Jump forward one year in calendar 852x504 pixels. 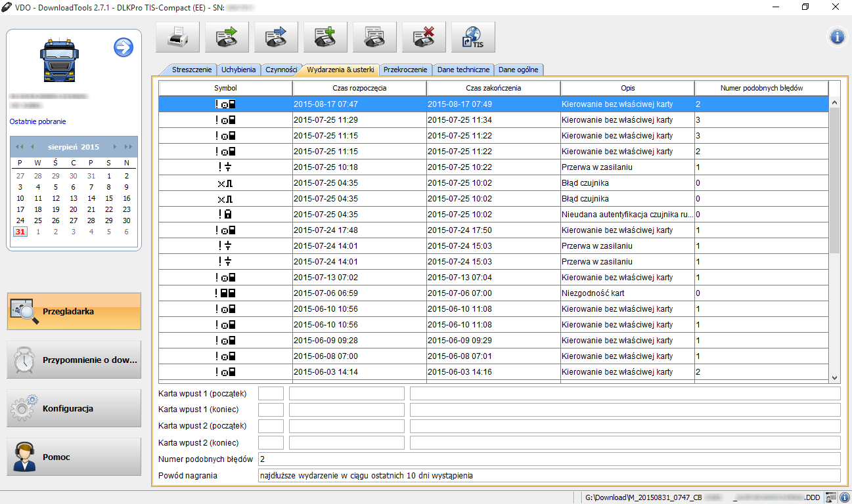click(x=127, y=147)
